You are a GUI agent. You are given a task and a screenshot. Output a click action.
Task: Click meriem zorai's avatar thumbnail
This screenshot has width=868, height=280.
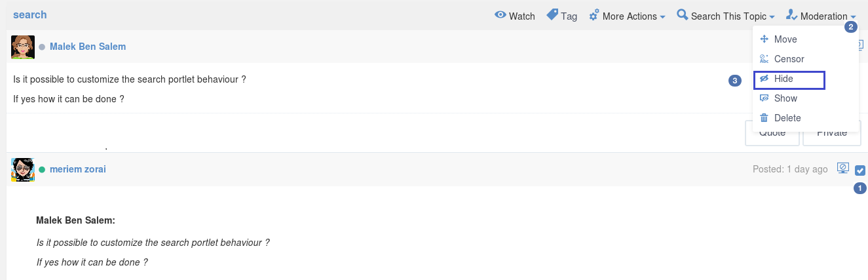pyautogui.click(x=23, y=170)
